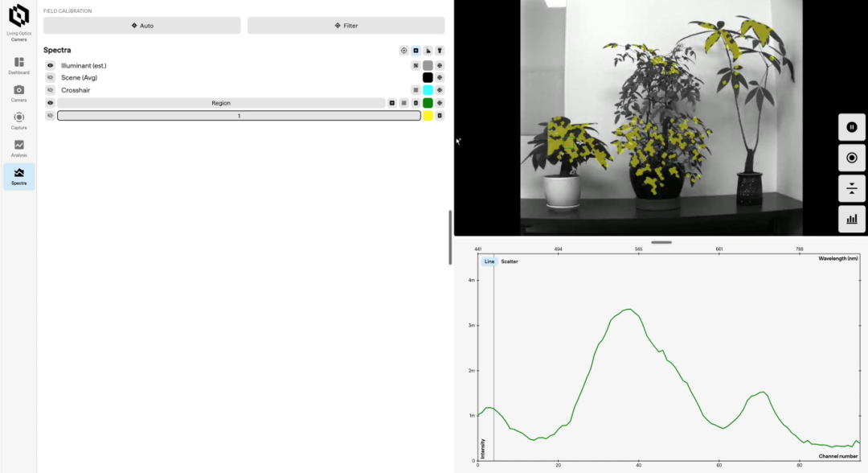The height and width of the screenshot is (473, 868).
Task: Pause the live camera feed
Action: (852, 127)
